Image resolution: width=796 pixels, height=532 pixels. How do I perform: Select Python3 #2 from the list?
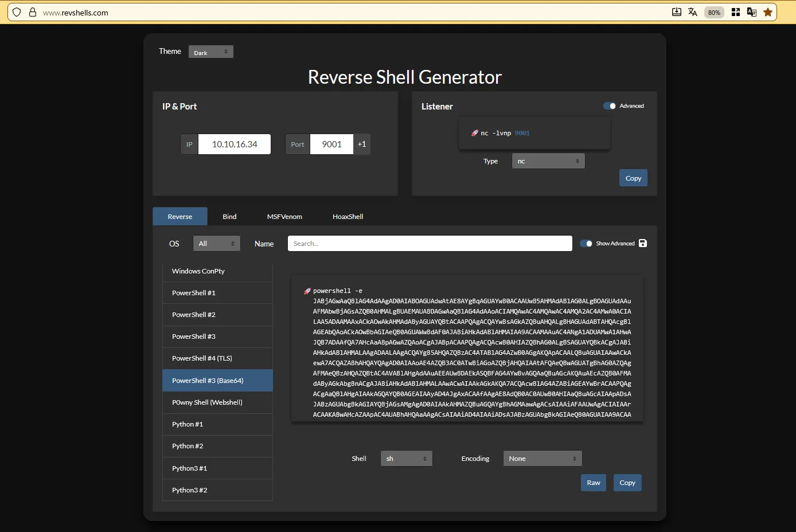pos(217,490)
